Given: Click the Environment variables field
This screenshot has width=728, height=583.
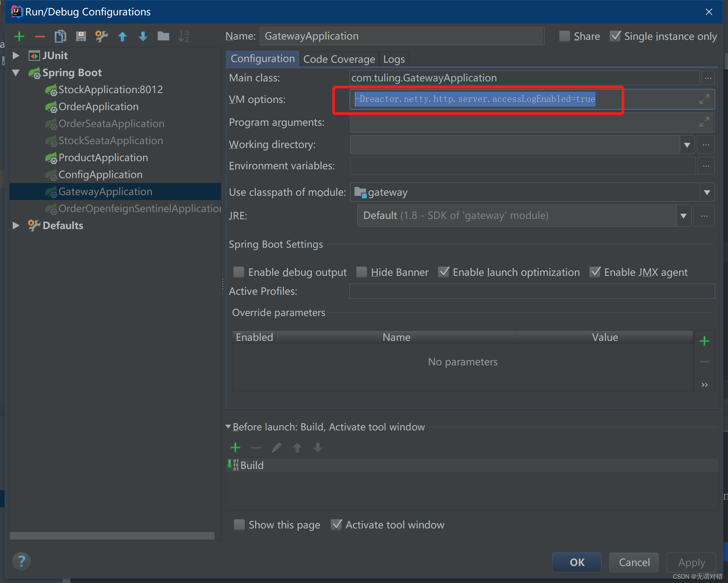Looking at the screenshot, I should coord(522,166).
